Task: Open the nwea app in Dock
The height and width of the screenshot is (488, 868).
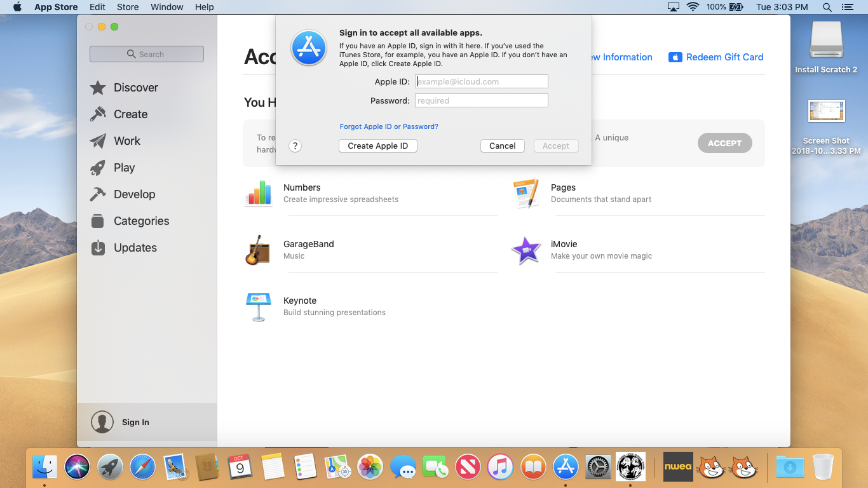Action: (x=677, y=467)
